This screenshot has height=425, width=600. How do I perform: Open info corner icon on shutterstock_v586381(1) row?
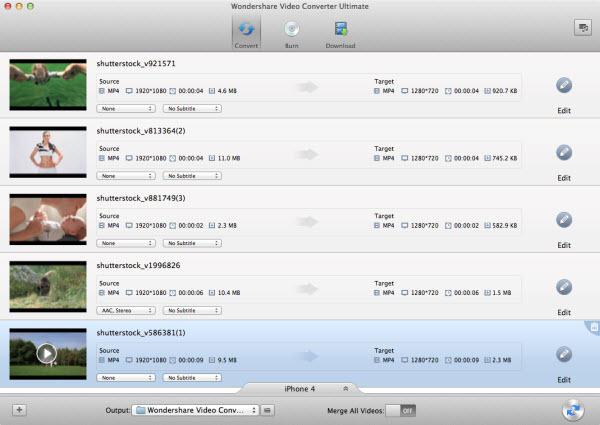[x=593, y=327]
